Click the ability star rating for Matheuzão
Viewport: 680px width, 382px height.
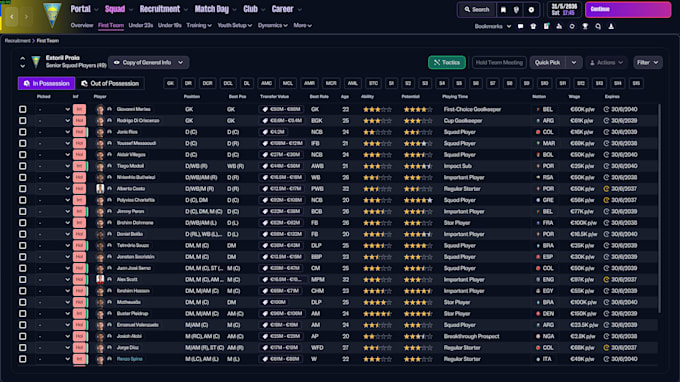pyautogui.click(x=377, y=302)
